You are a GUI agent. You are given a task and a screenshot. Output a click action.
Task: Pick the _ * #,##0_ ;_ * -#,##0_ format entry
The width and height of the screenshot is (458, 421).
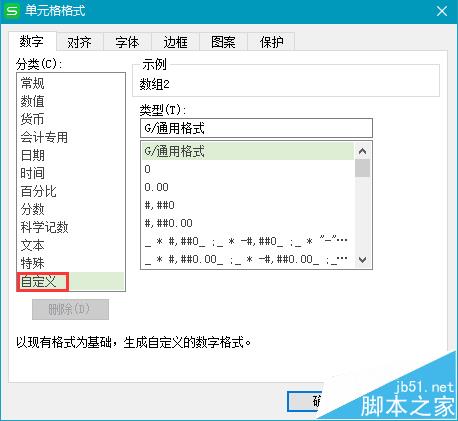tap(248, 241)
